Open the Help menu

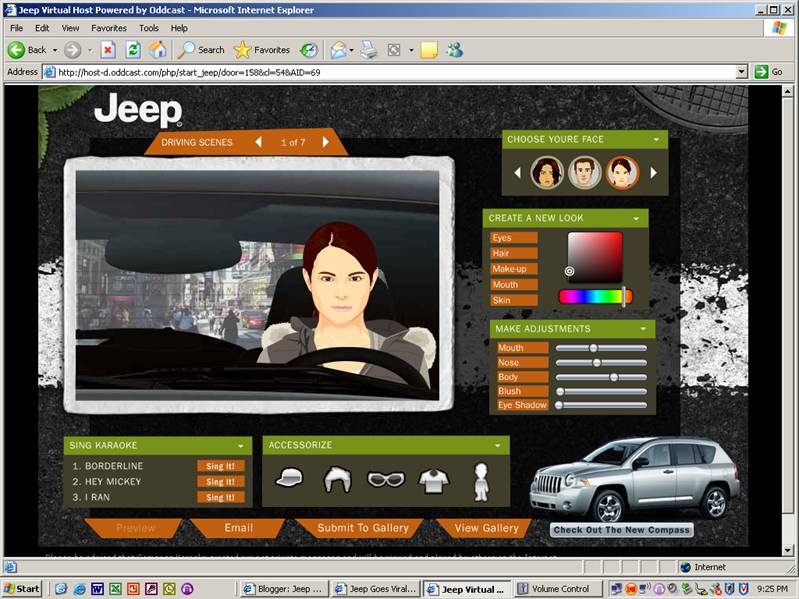click(179, 28)
